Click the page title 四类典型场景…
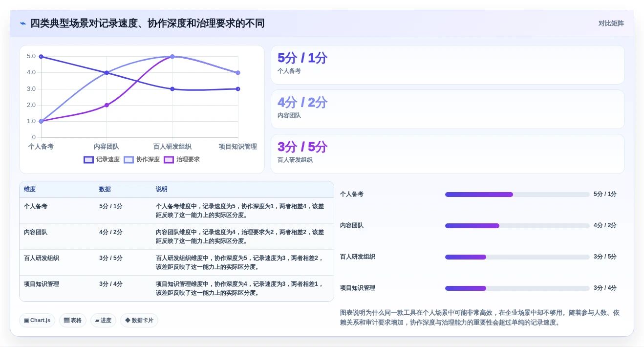The width and height of the screenshot is (644, 347). tap(148, 23)
